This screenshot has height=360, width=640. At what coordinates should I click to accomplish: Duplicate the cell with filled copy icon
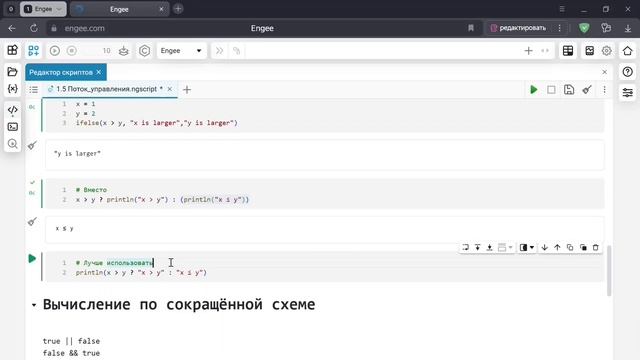pyautogui.click(x=583, y=247)
